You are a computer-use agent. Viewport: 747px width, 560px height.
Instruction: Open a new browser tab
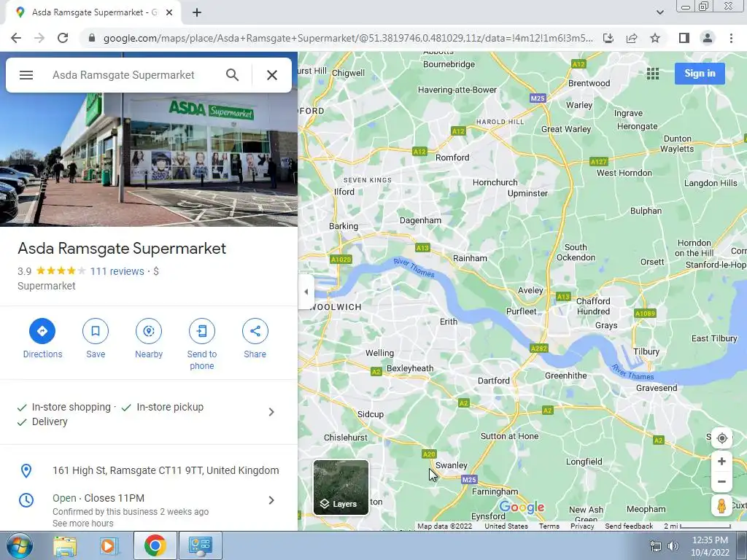pyautogui.click(x=197, y=13)
